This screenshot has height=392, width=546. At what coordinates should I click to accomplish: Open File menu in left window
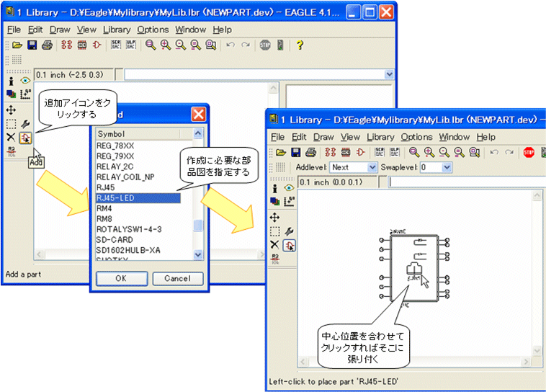coord(14,30)
